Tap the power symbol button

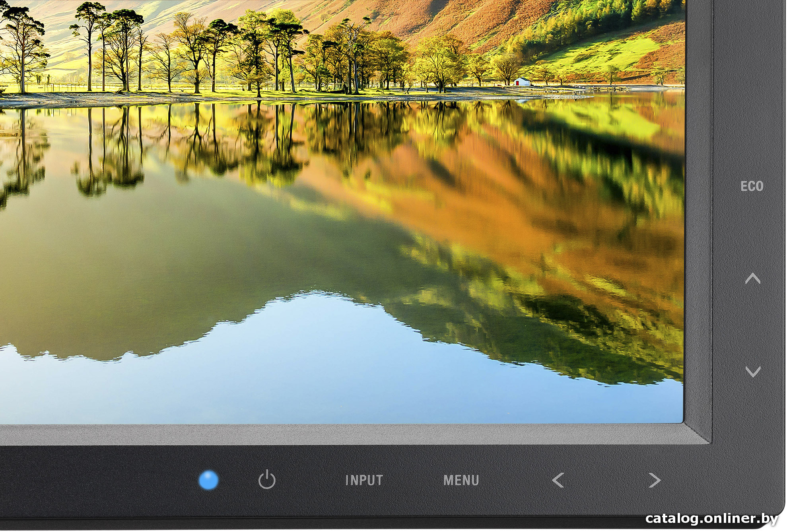click(267, 480)
